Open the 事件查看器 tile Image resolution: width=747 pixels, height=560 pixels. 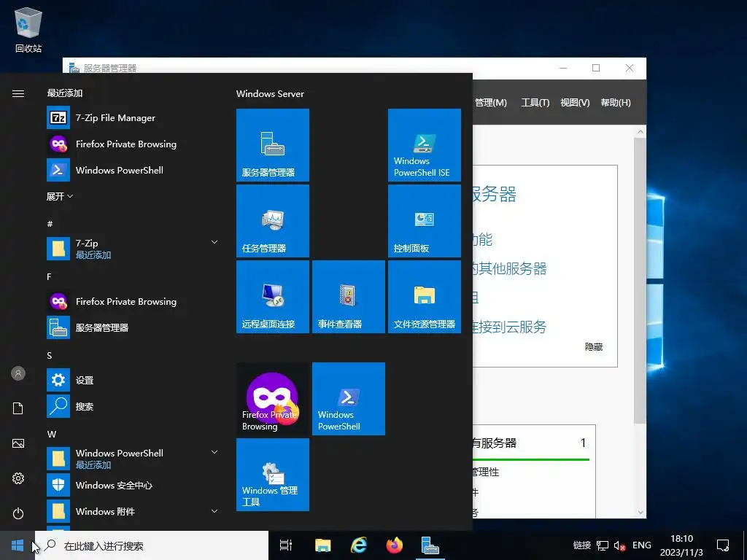point(348,296)
